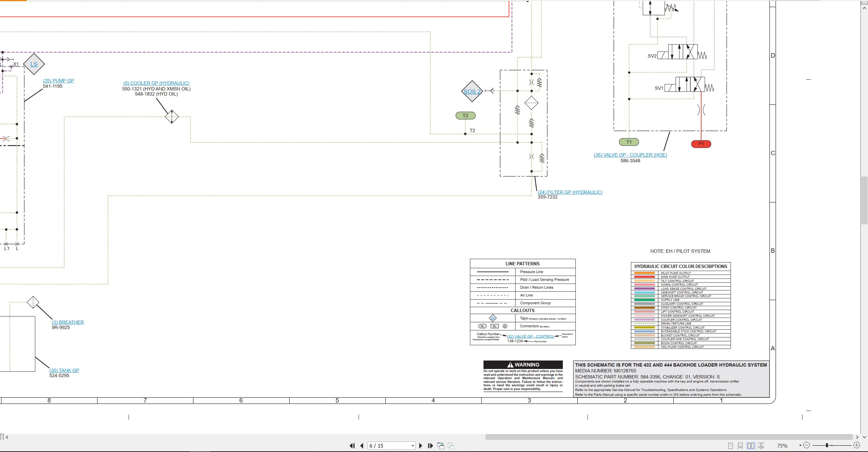Open the 75% zoom level dropdown

(x=800, y=446)
